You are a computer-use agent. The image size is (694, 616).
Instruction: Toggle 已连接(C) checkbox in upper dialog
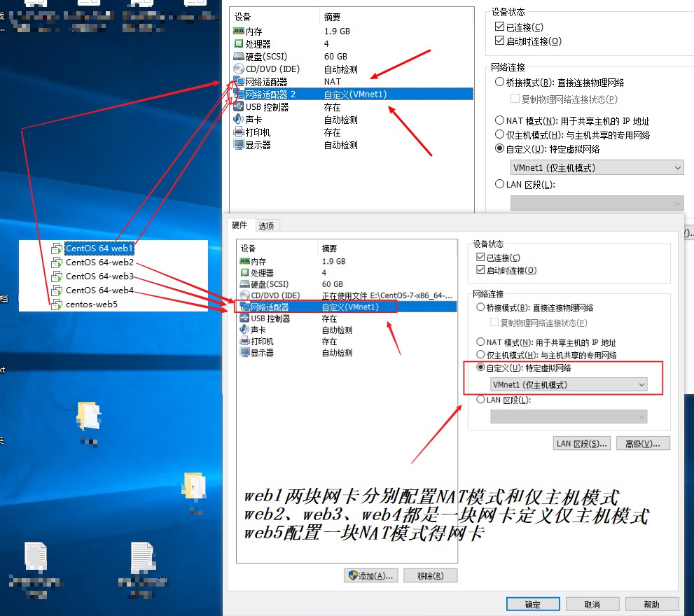pyautogui.click(x=500, y=27)
